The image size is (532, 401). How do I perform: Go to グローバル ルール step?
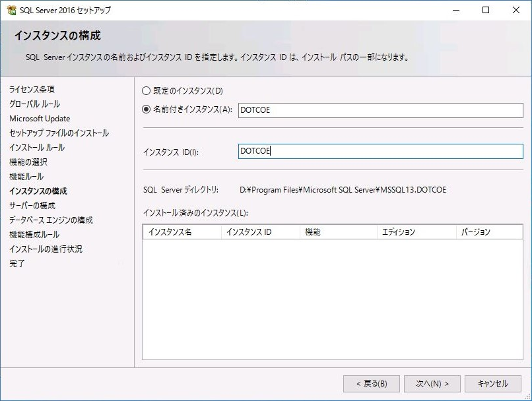[34, 104]
